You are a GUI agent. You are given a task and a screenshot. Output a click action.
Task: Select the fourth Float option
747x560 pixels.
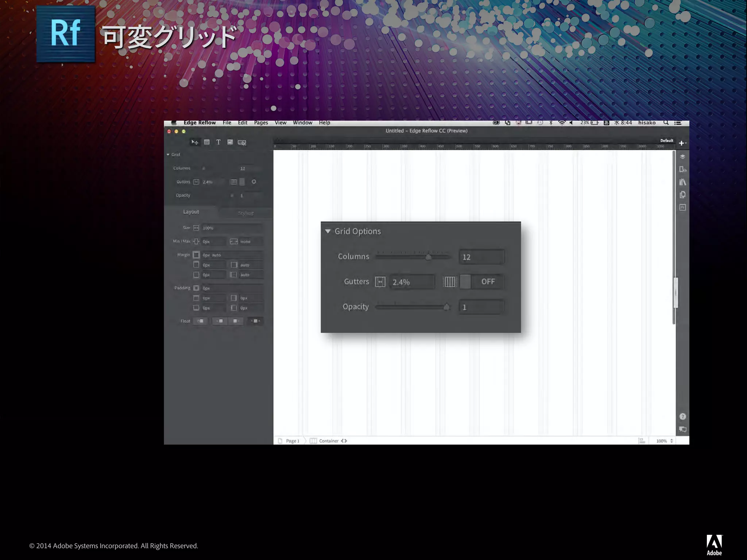[255, 321]
